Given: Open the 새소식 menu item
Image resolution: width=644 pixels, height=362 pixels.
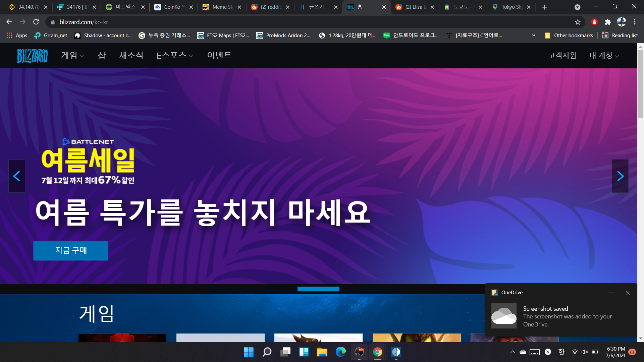Looking at the screenshot, I should pyautogui.click(x=131, y=56).
